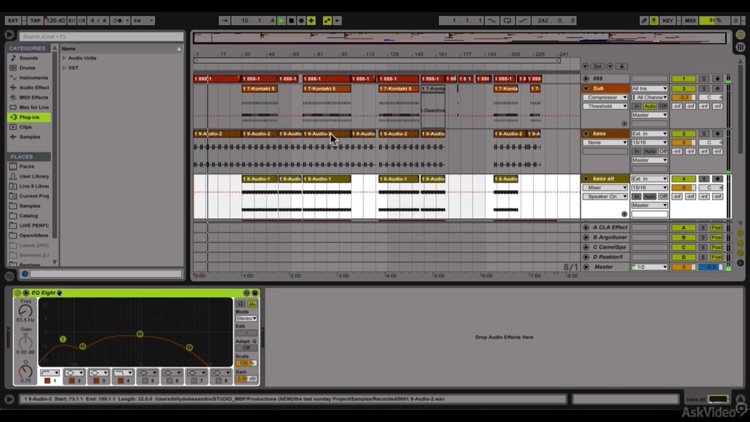Enable EQ Eight filter band 5
Image resolution: width=750 pixels, height=422 pixels.
coord(145,381)
